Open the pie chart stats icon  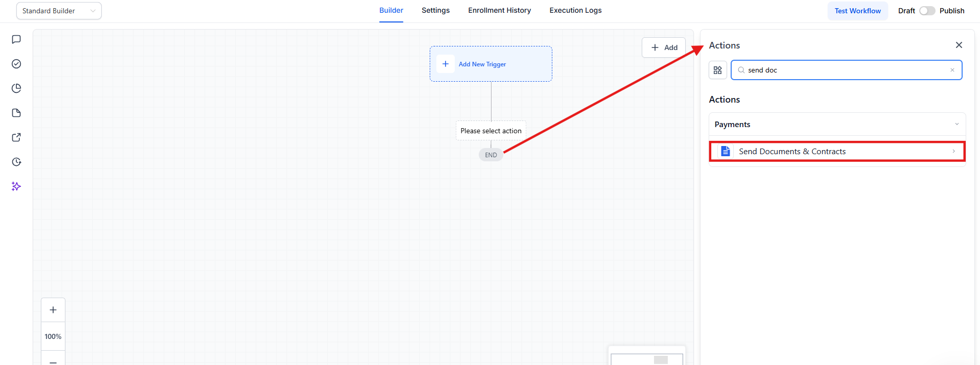(x=16, y=88)
